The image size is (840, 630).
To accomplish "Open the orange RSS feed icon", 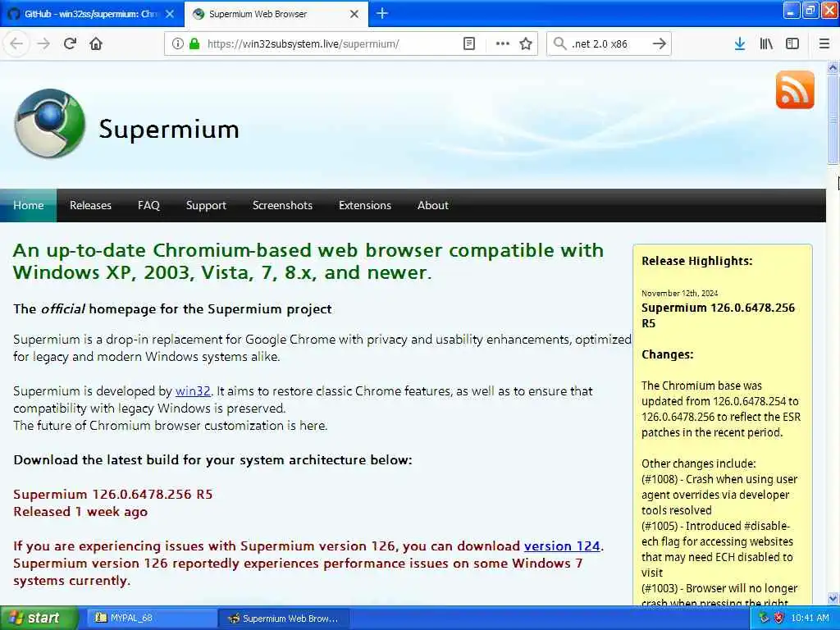I will (x=795, y=89).
